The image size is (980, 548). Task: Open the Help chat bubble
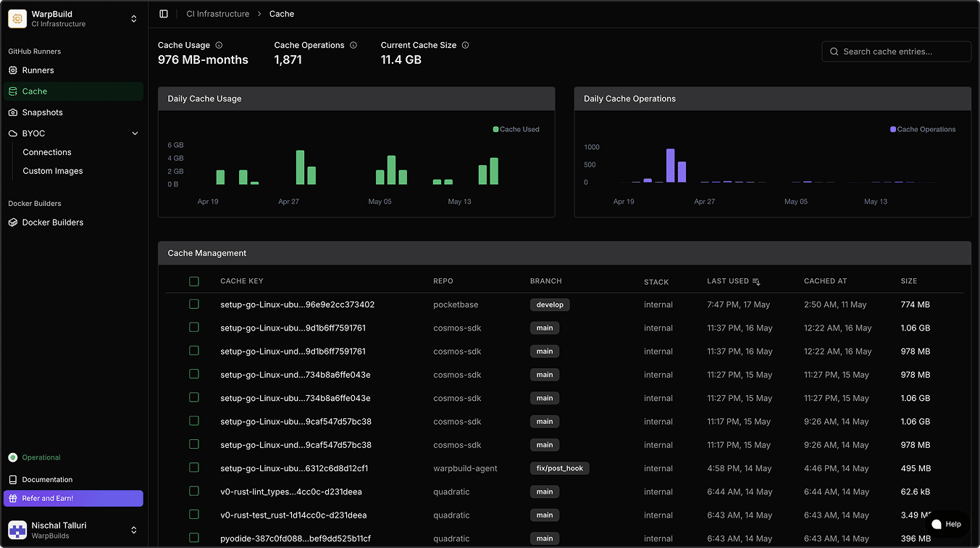coord(947,523)
